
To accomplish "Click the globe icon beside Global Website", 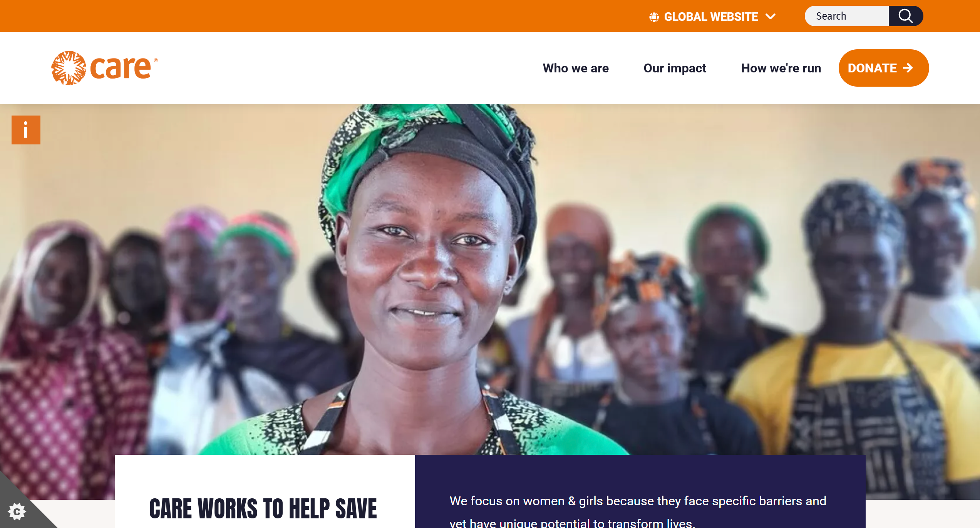I will [x=654, y=17].
